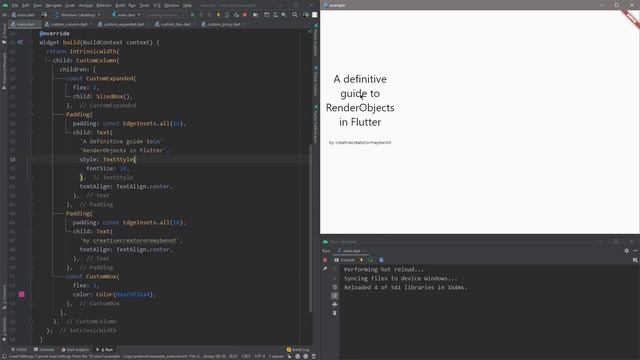The height and width of the screenshot is (360, 640).
Task: Click the CRLF line separator in the status bar
Action: pyautogui.click(x=246, y=356)
